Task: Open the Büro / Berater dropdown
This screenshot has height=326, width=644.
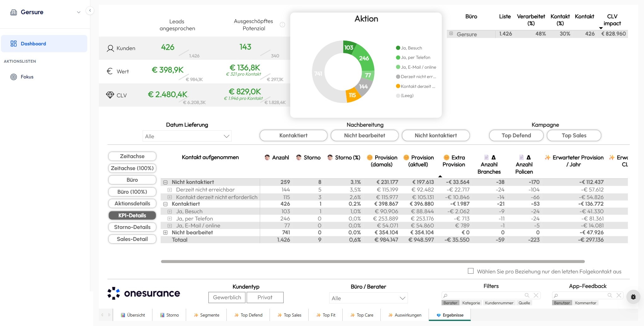Action: [x=368, y=298]
